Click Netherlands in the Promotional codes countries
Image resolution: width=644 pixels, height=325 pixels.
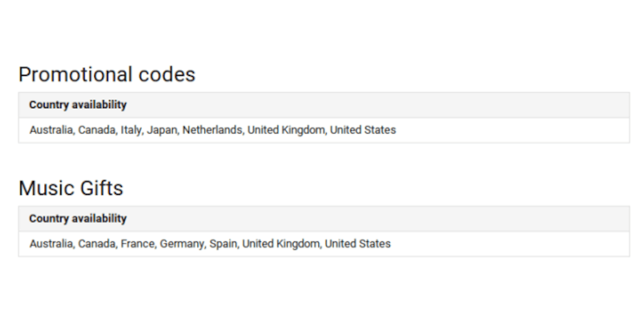click(x=212, y=130)
